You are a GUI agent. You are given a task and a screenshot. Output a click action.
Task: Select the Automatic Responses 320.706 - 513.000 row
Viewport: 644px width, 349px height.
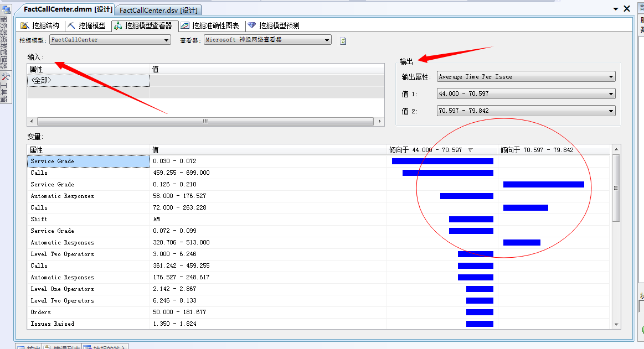click(x=319, y=242)
